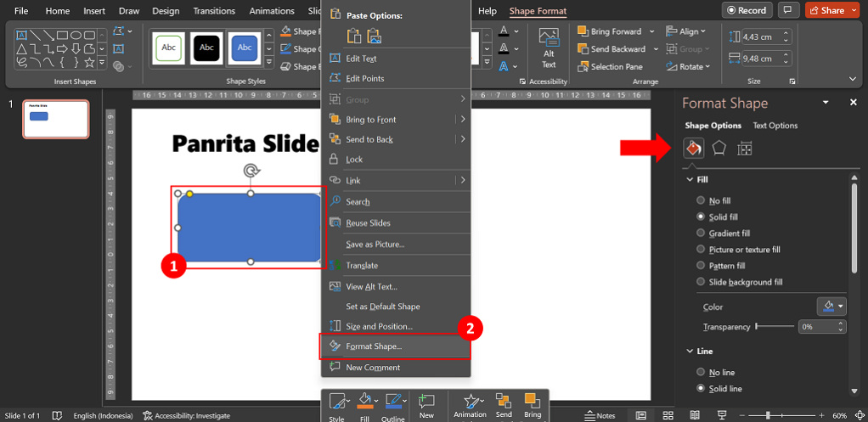The width and height of the screenshot is (868, 422).
Task: Choose the first paste option icon
Action: tap(353, 36)
